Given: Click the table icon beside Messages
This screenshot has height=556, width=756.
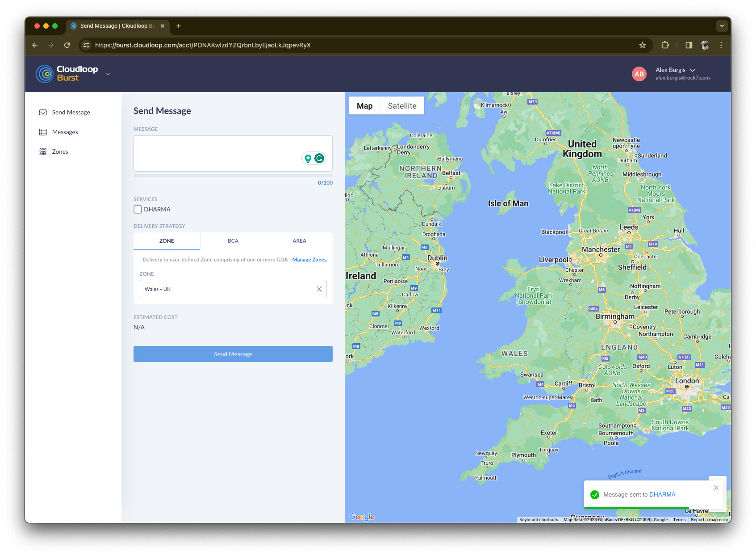Looking at the screenshot, I should pyautogui.click(x=43, y=132).
